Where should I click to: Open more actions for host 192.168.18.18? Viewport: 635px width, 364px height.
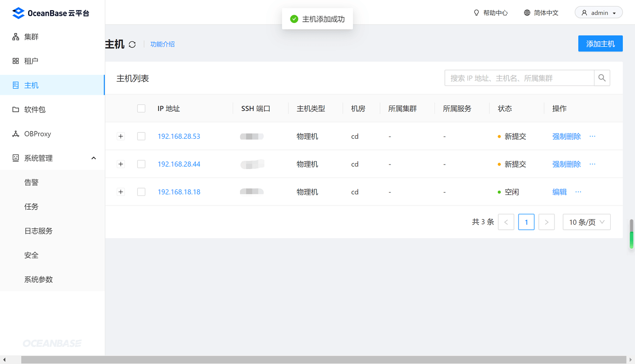pyautogui.click(x=577, y=192)
